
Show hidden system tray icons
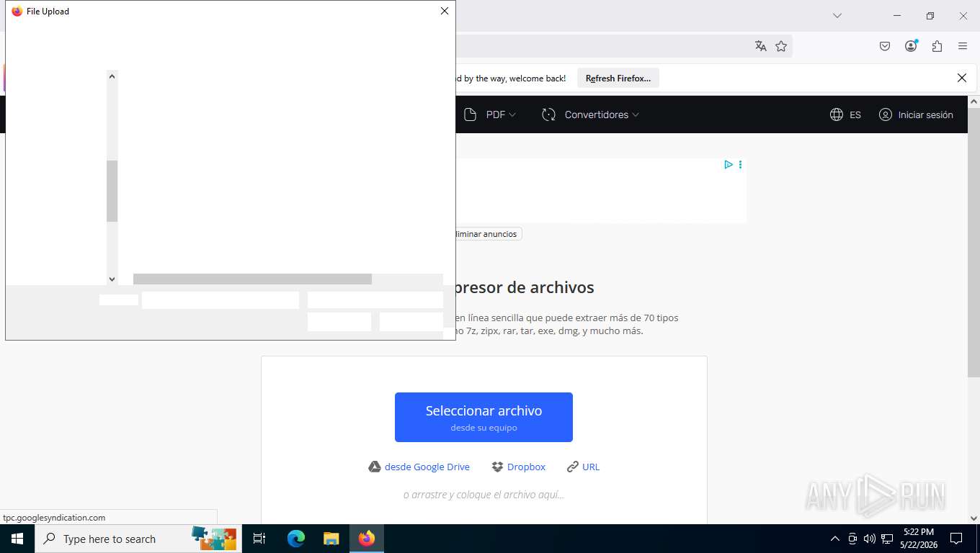coord(835,539)
